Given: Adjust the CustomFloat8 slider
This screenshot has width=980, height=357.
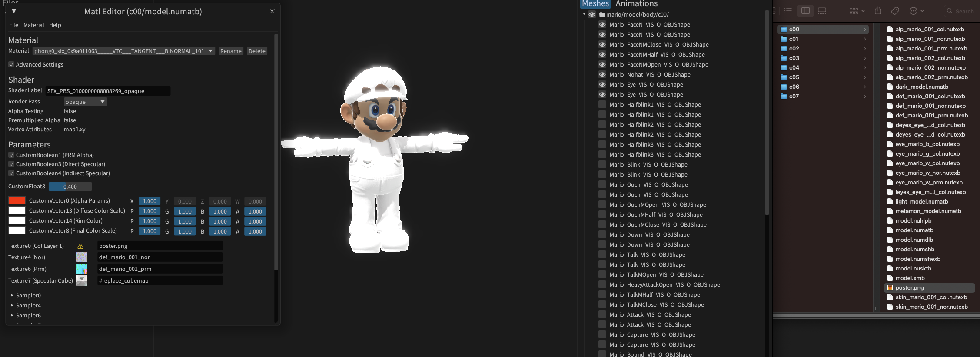Looking at the screenshot, I should pos(70,187).
